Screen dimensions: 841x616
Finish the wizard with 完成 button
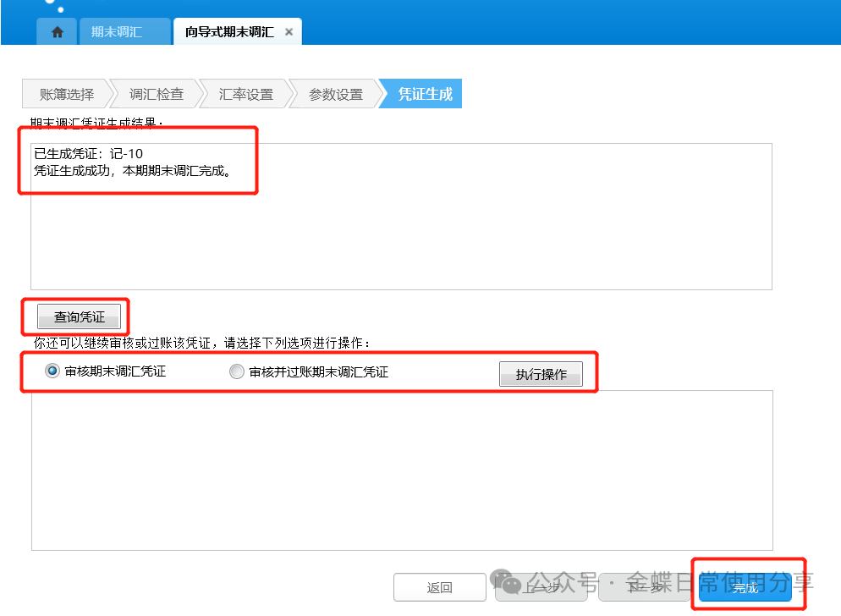745,587
